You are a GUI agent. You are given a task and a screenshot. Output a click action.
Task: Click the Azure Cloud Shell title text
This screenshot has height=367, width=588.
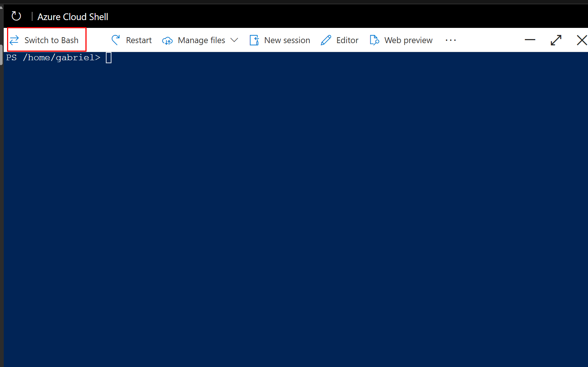pyautogui.click(x=73, y=17)
